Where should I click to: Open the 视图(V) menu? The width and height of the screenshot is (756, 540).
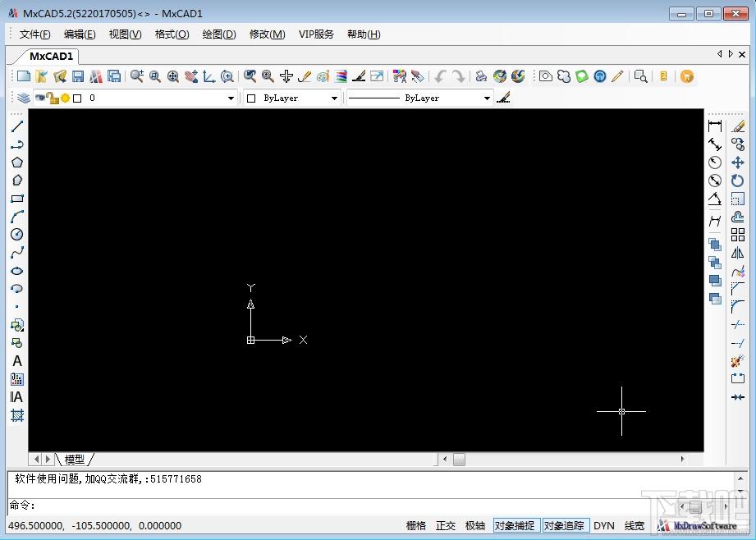(125, 34)
